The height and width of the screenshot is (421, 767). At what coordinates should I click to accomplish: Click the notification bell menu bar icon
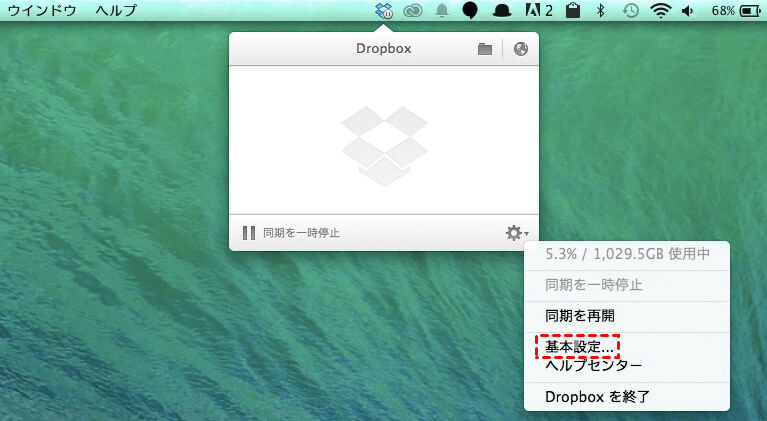pyautogui.click(x=442, y=10)
